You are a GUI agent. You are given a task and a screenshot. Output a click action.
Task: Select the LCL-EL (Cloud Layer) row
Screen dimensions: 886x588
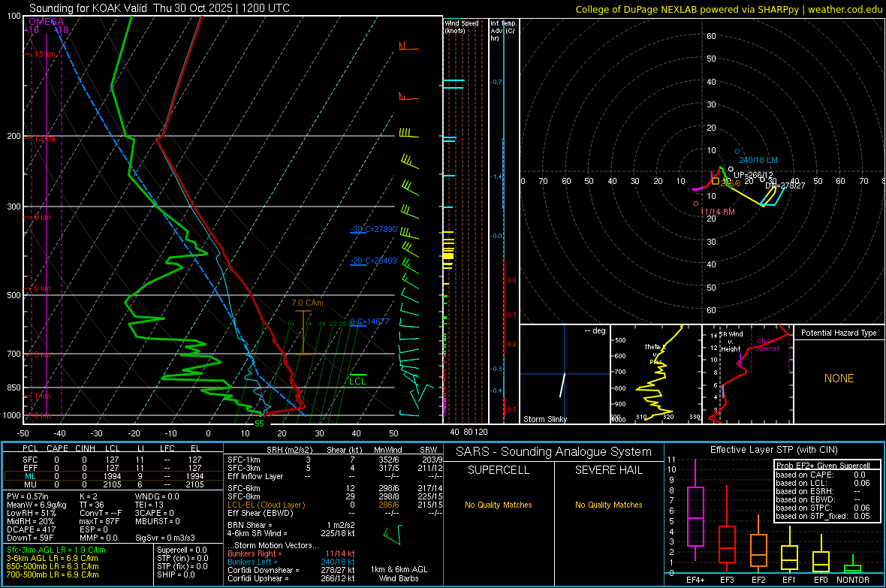335,505
